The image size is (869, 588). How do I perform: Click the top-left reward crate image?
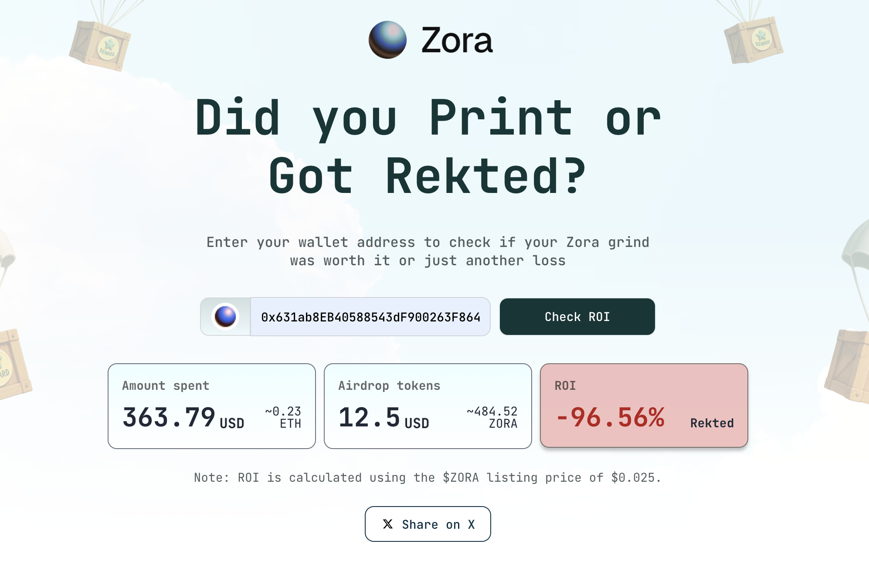tap(100, 45)
